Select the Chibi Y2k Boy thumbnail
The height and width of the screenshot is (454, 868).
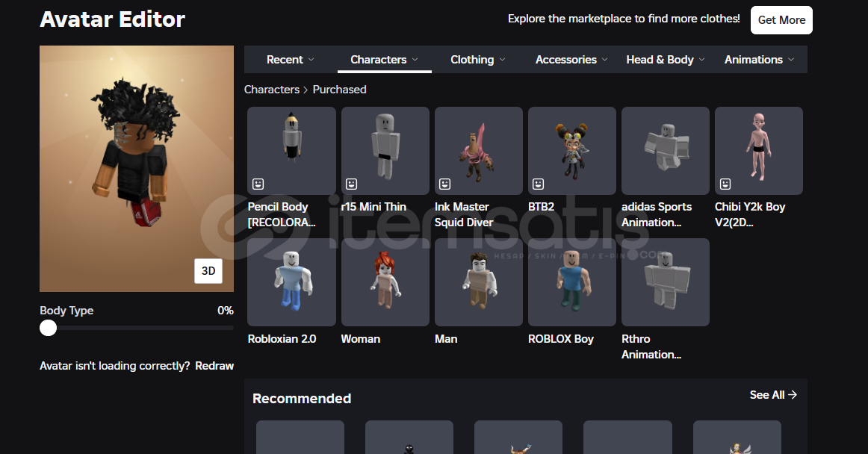(x=759, y=151)
